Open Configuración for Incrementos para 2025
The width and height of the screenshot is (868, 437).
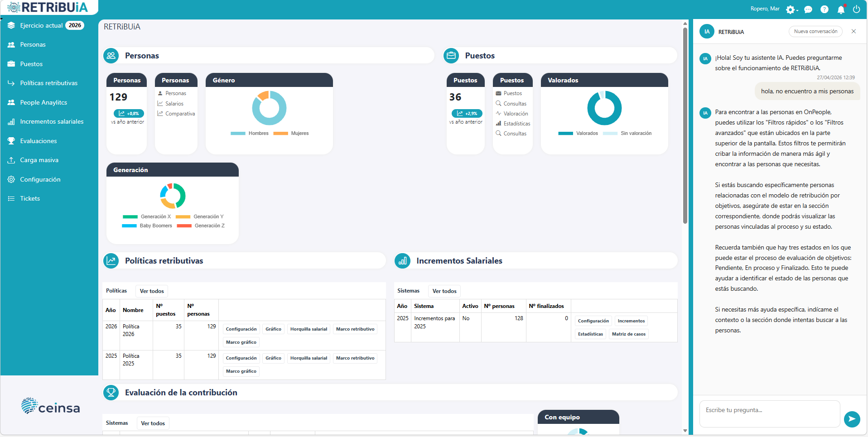(593, 321)
